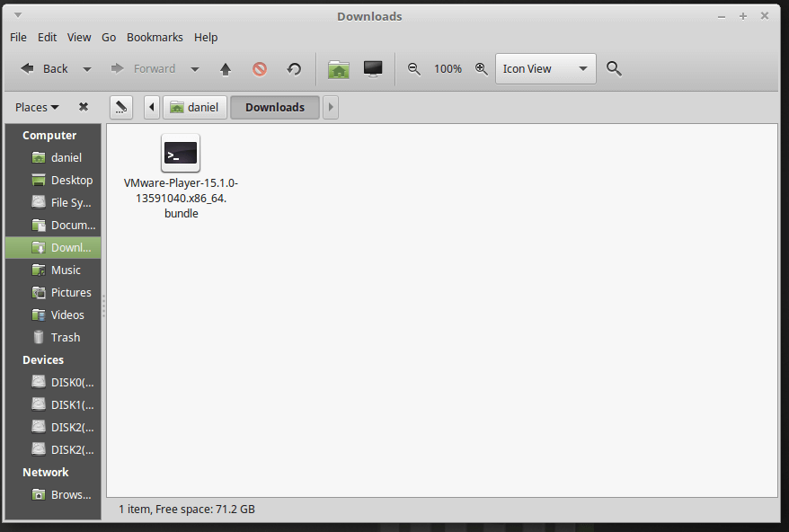Screen dimensions: 789x532
Task: Click the Up one folder arrow icon
Action: [226, 69]
